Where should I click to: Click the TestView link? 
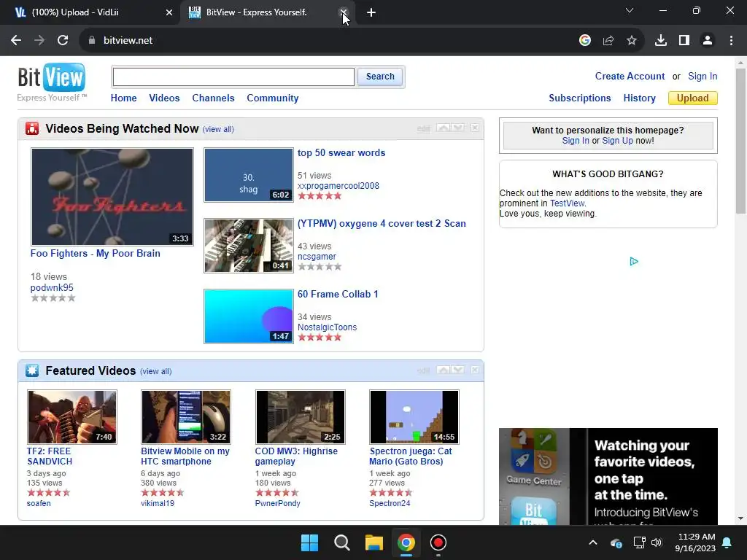click(x=567, y=203)
